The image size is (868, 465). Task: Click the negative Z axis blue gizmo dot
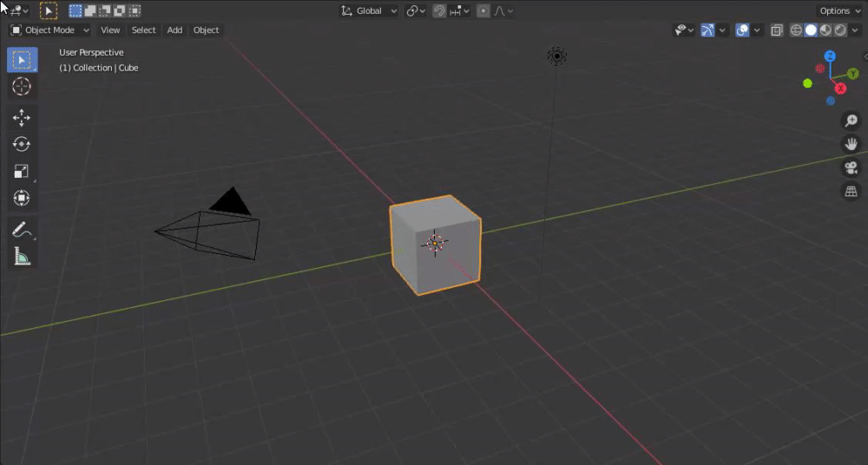[x=831, y=101]
